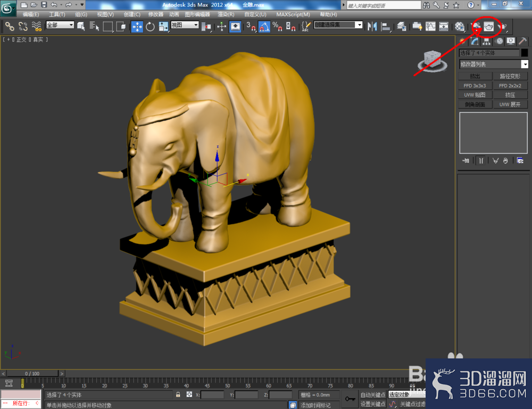Click the Select and Link tool
The height and width of the screenshot is (409, 532).
10,26
